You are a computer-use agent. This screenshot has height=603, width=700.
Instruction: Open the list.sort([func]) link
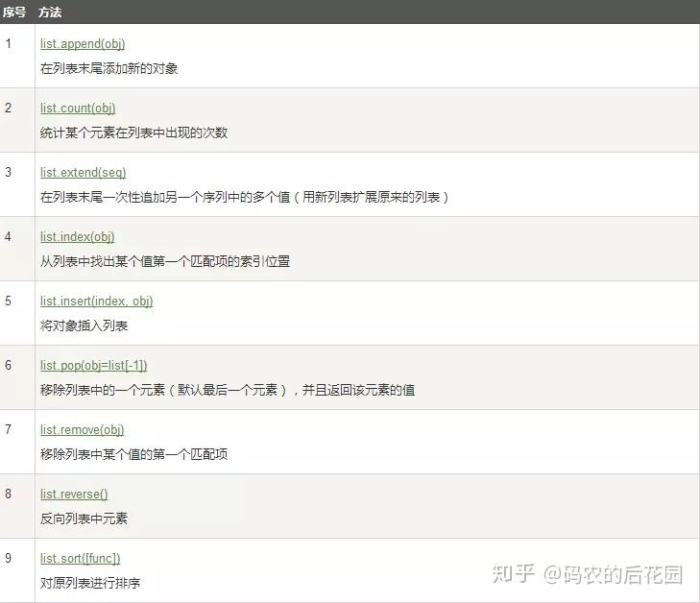coord(81,558)
